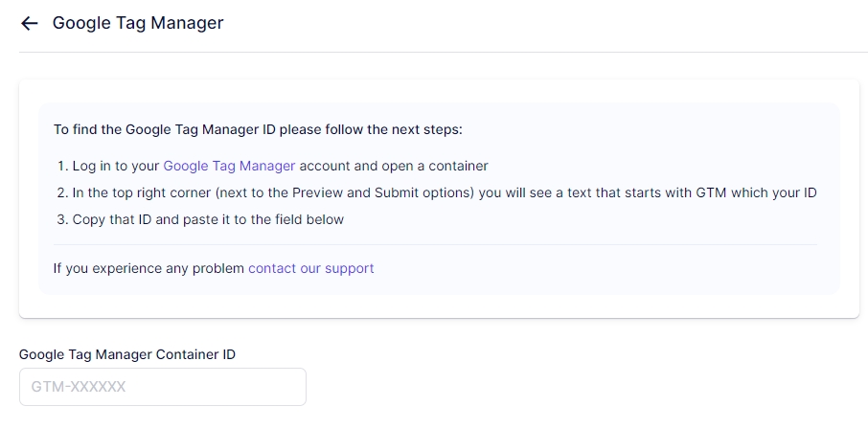Click the back arrow icon
Screen dimensions: 868x429
(30, 23)
